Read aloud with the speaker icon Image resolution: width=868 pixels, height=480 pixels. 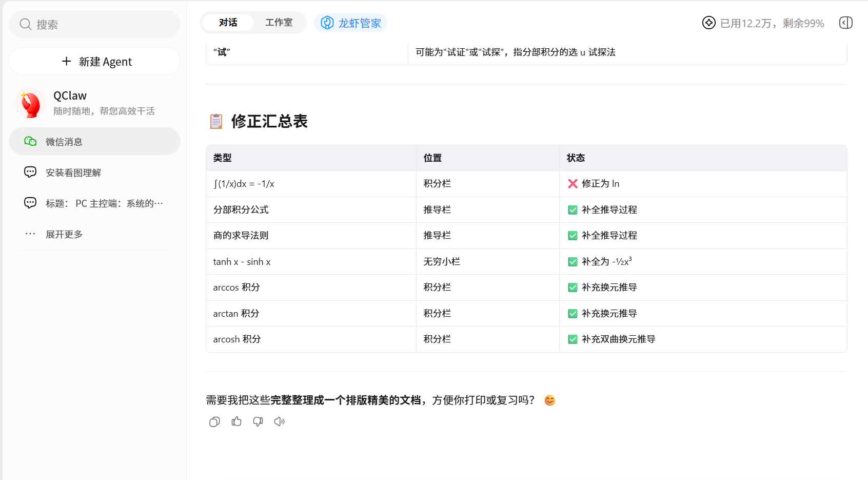279,421
